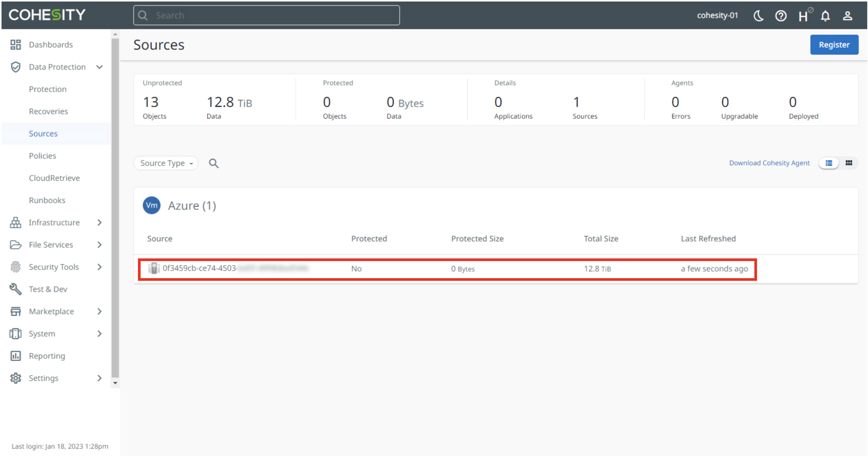Click the Test & Dev wrench icon
868x456 pixels.
[x=16, y=289]
